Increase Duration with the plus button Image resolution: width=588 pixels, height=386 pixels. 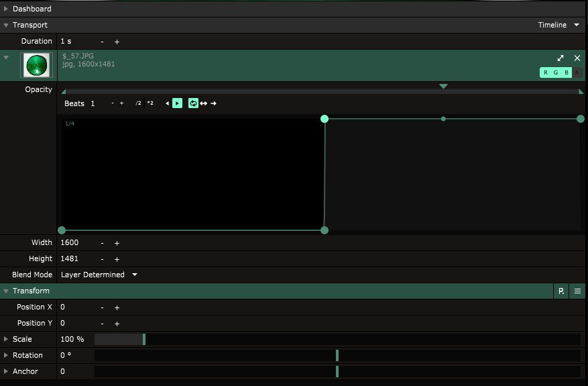pos(117,42)
